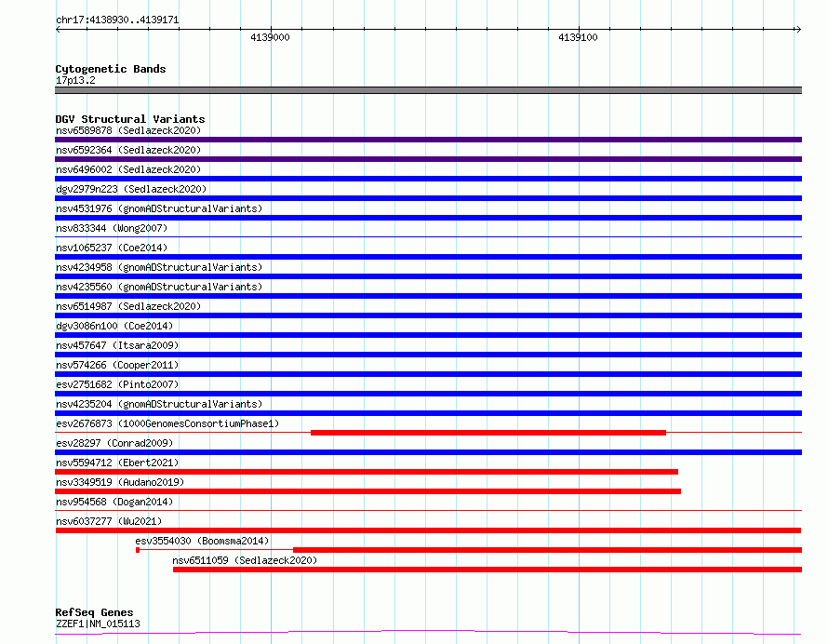Open variant esv2676873 (1000GenomesConsortiumPhase1) label
The height and width of the screenshot is (644, 828).
pyautogui.click(x=167, y=423)
